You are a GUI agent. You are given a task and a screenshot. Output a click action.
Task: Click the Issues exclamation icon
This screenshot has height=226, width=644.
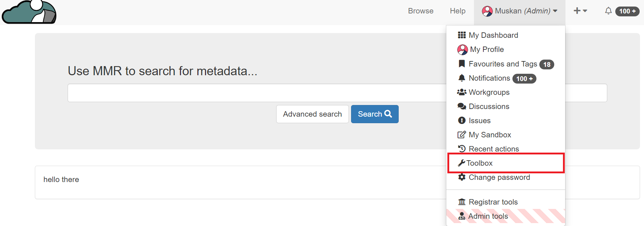click(x=462, y=121)
